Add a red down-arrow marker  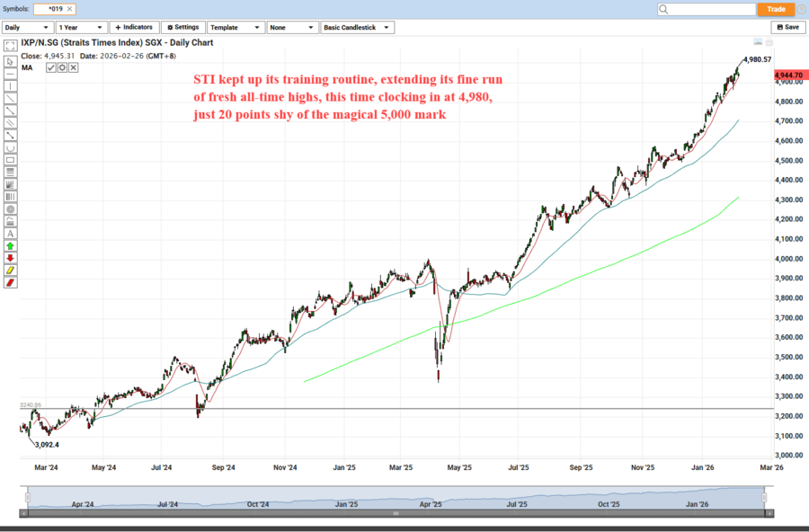10,258
